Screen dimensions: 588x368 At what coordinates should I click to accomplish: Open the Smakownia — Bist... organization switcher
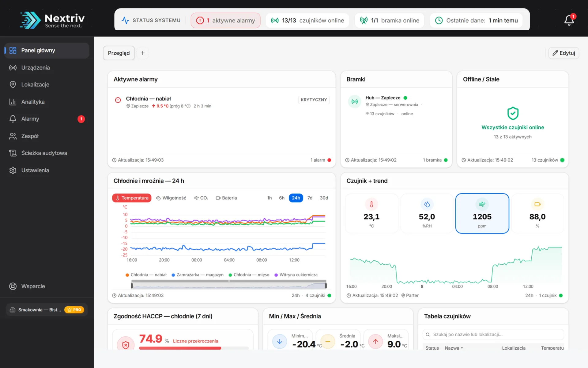point(47,310)
